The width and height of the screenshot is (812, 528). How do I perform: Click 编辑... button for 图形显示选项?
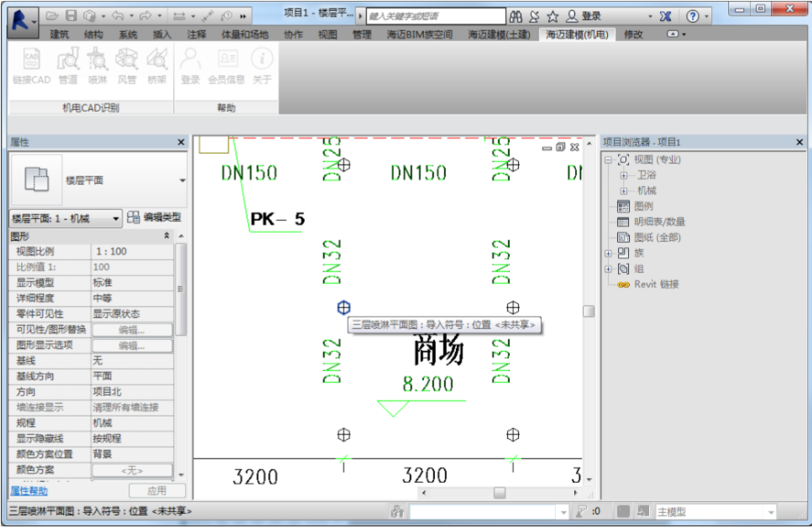[132, 345]
